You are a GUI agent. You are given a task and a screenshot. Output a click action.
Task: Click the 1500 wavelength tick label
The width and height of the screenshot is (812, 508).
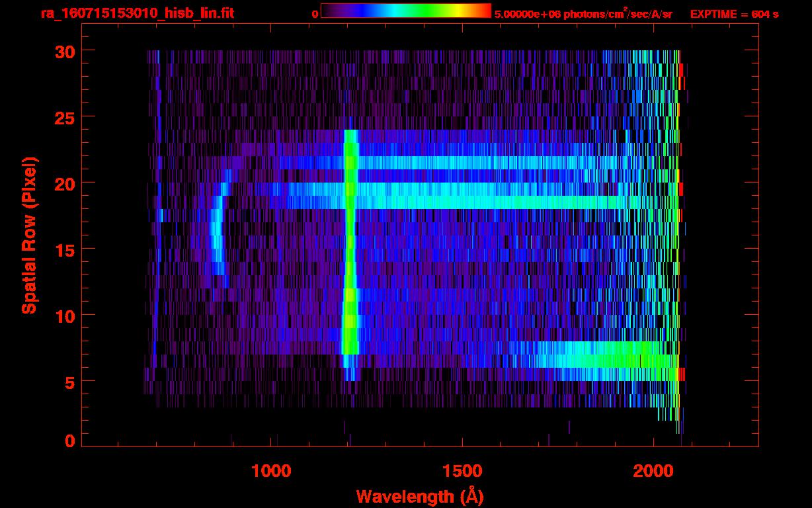click(x=462, y=470)
